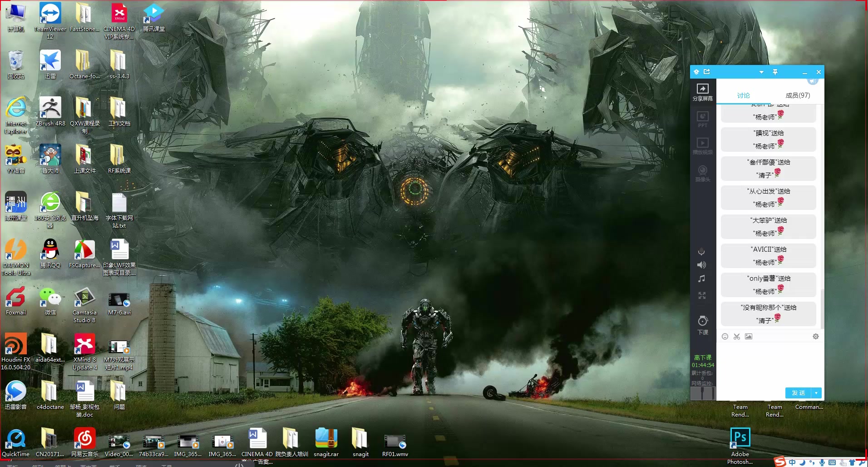Select the 网易云音乐 desktop icon
This screenshot has width=868, height=467.
(x=85, y=442)
